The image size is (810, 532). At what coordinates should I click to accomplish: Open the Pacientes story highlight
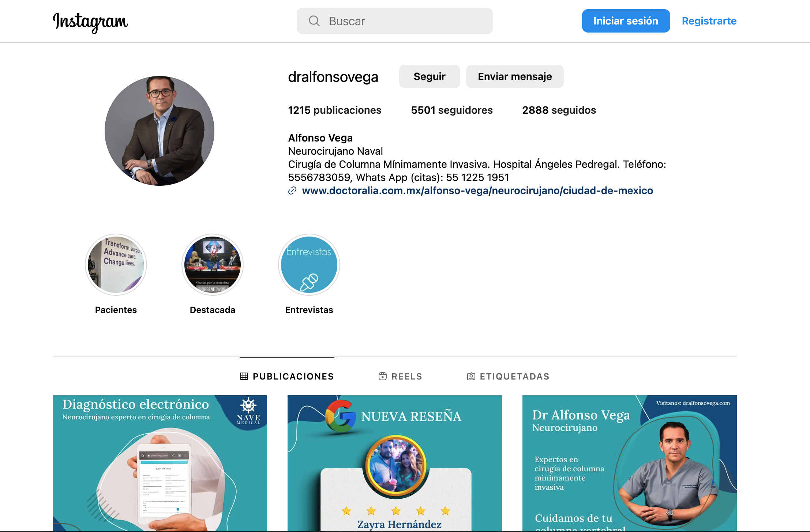click(116, 265)
